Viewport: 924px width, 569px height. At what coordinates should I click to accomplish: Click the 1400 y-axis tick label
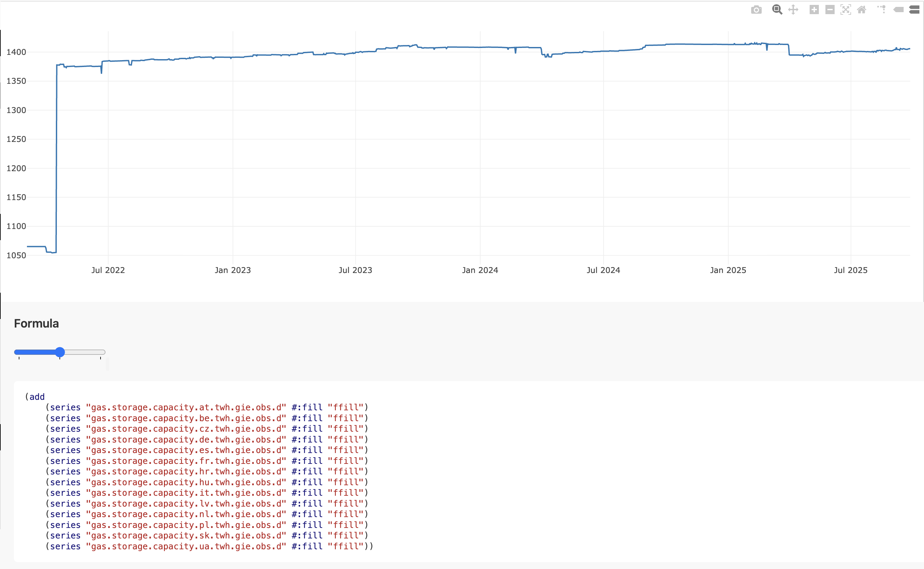pos(16,52)
